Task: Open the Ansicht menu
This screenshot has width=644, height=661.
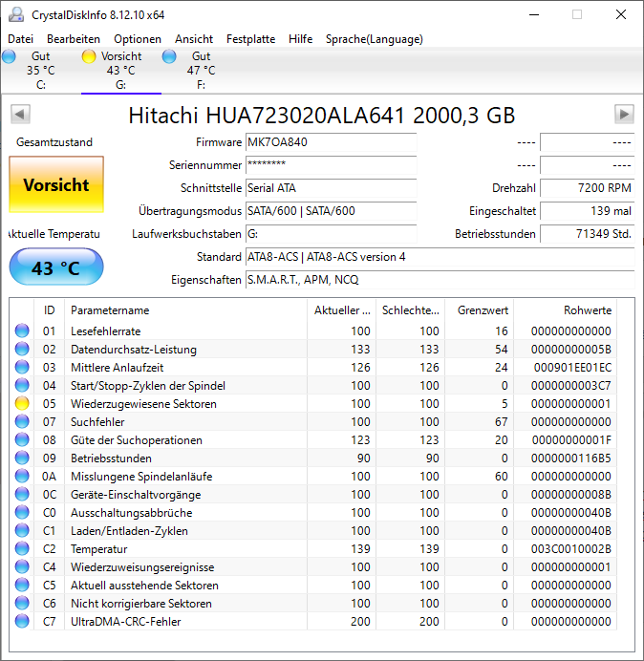Action: 194,39
